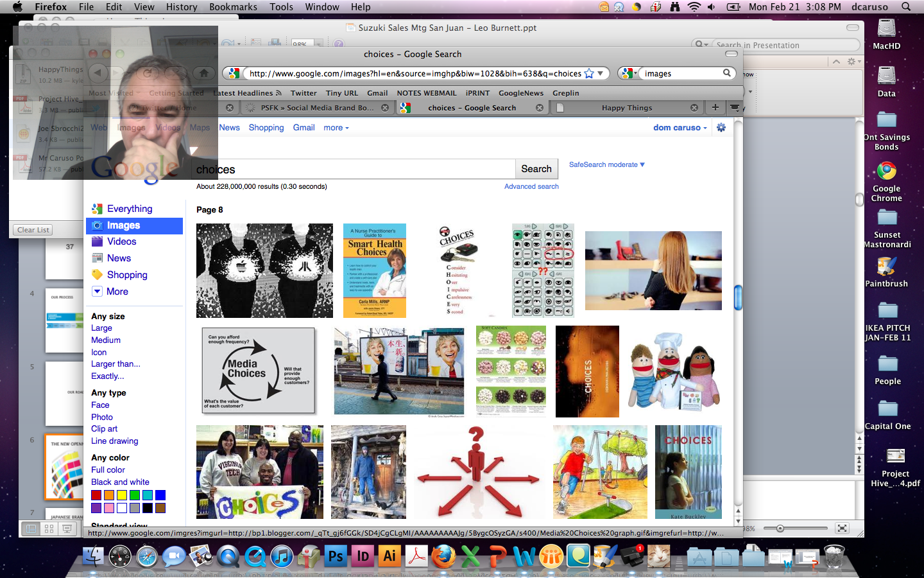Open a new tab with plus button

715,107
